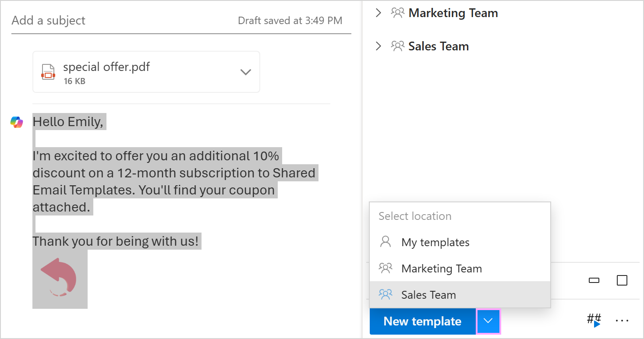Choose Marketing Team in Select location menu

[441, 268]
